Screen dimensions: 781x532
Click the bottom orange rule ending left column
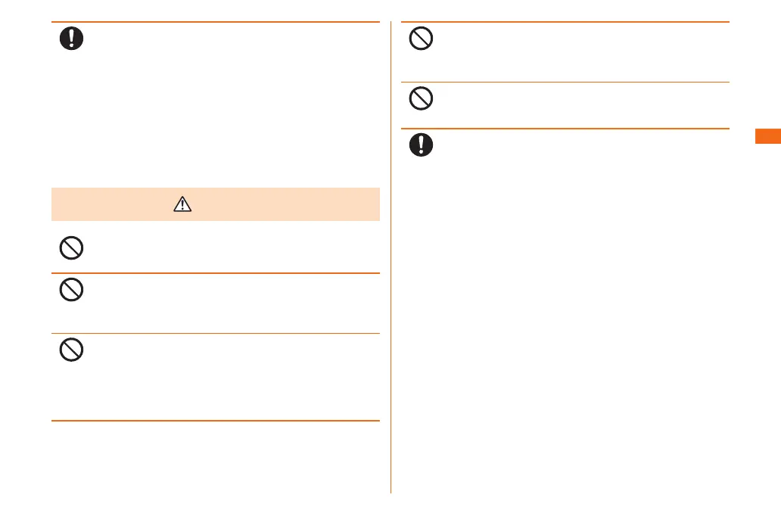click(215, 421)
